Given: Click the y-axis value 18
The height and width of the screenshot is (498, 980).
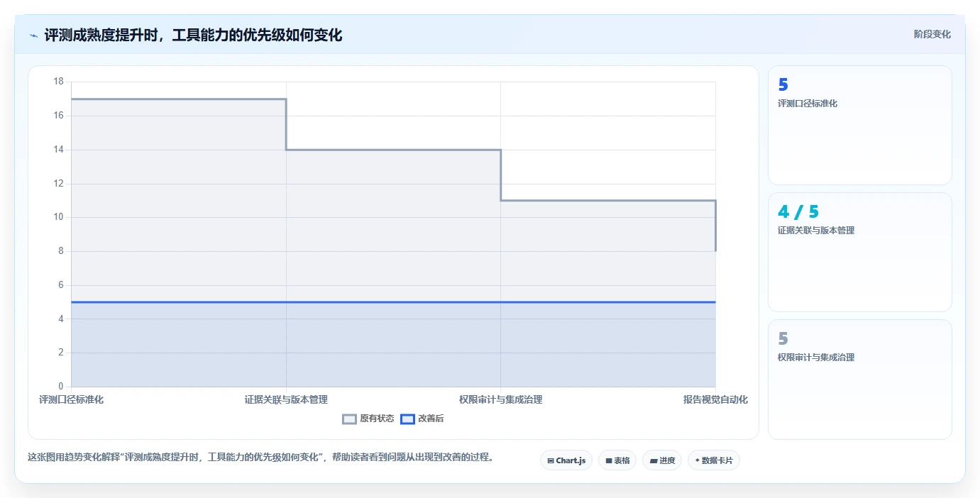Looking at the screenshot, I should click(58, 82).
